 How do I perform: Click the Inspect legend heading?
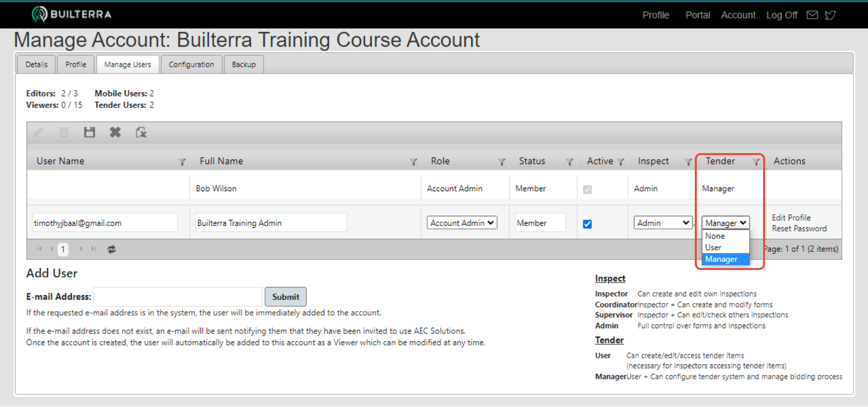[x=610, y=279]
